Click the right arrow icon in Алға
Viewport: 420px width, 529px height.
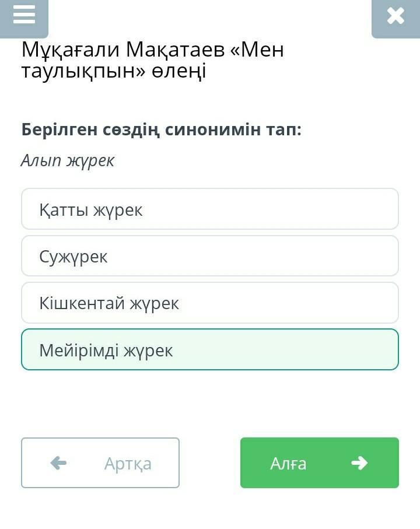coord(359,463)
